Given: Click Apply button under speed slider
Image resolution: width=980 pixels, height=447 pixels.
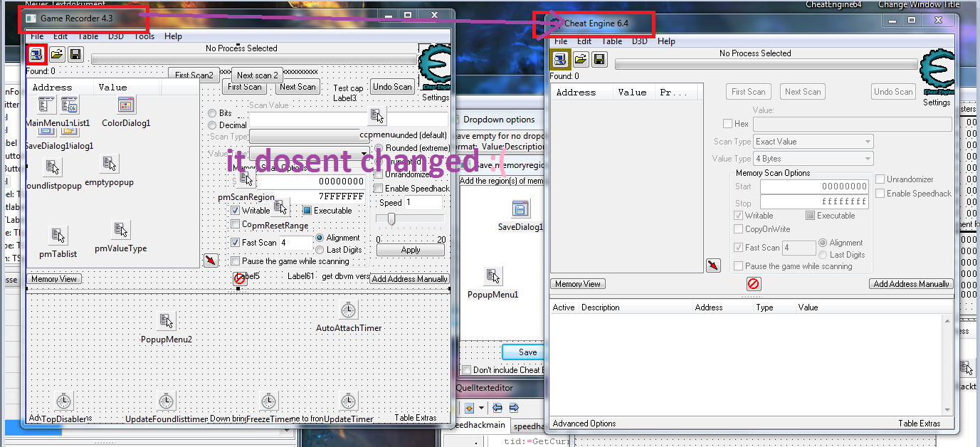Looking at the screenshot, I should [x=411, y=250].
